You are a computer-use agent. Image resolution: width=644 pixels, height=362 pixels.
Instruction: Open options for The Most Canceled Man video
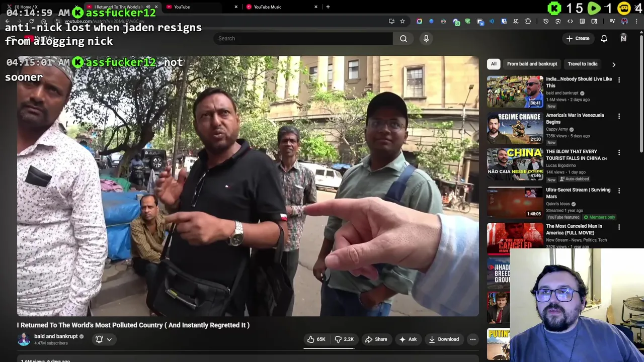(x=619, y=227)
